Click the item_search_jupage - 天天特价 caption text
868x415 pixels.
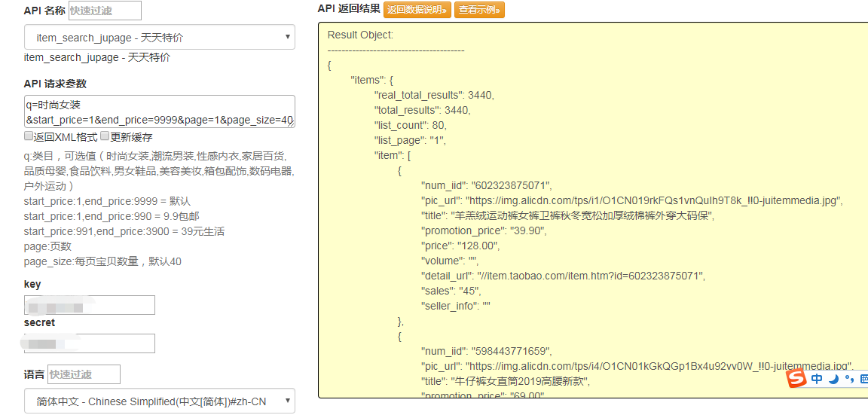pos(97,57)
